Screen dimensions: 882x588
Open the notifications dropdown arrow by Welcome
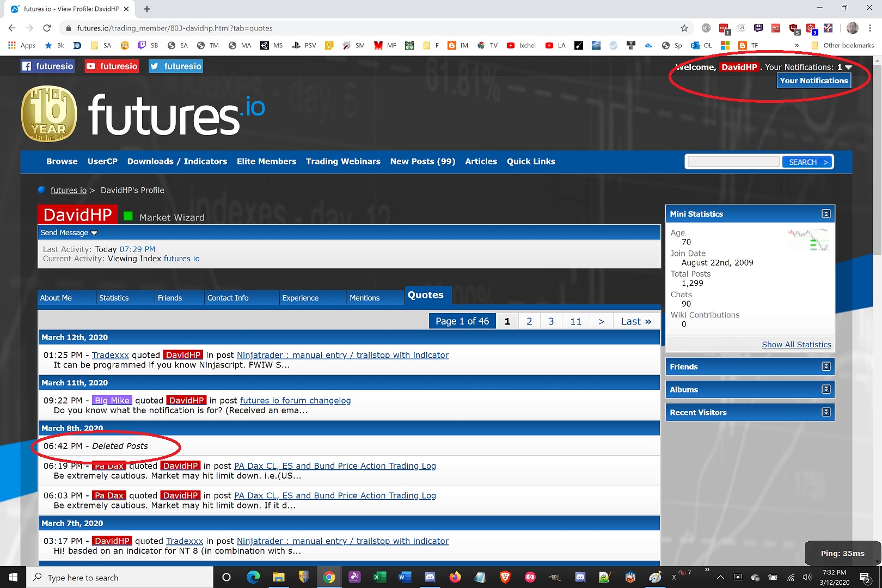[x=848, y=67]
